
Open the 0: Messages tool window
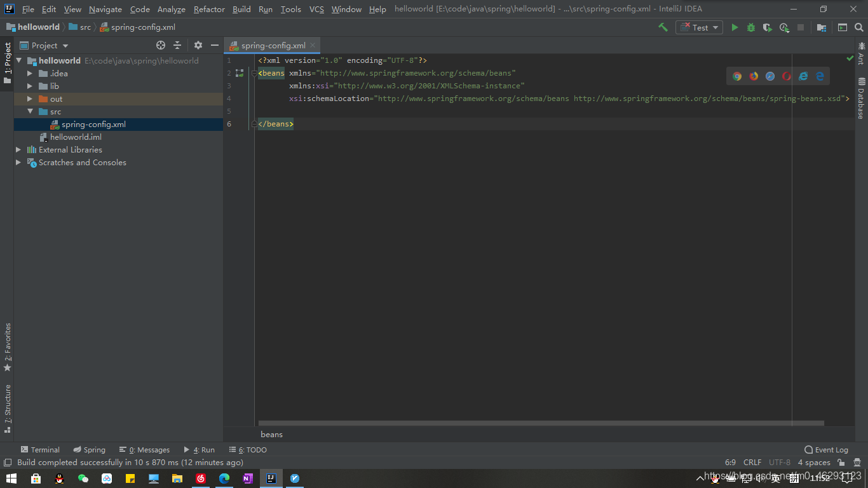pyautogui.click(x=144, y=449)
